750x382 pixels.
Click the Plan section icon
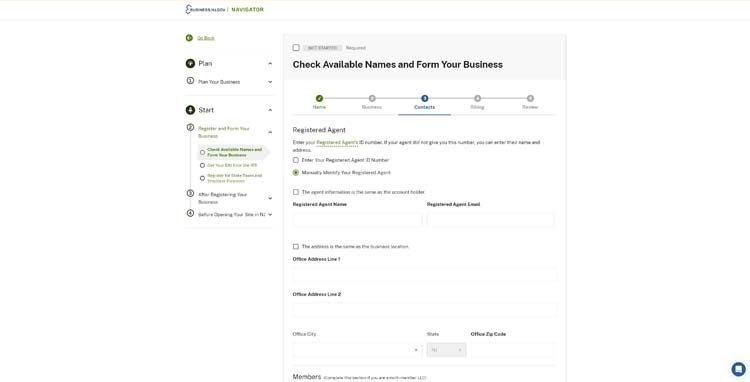(190, 63)
